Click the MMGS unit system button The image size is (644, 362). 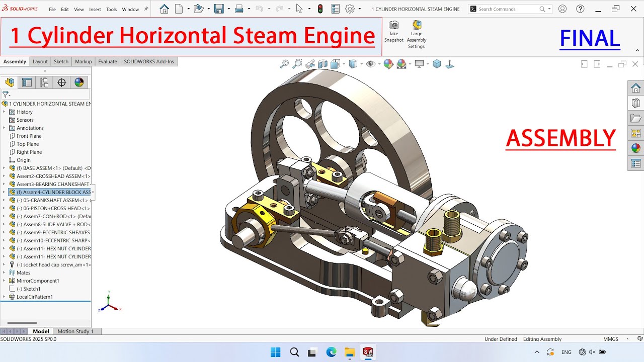tap(611, 339)
